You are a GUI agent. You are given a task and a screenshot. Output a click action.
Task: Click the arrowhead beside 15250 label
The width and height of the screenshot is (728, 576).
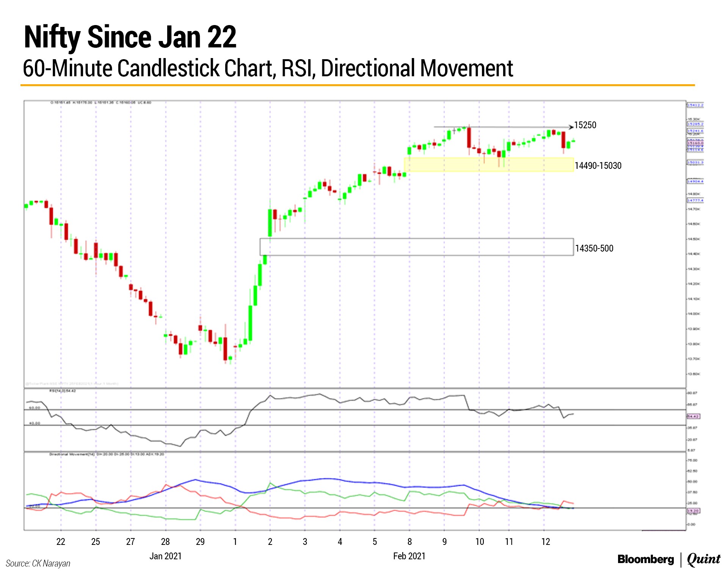pos(571,127)
